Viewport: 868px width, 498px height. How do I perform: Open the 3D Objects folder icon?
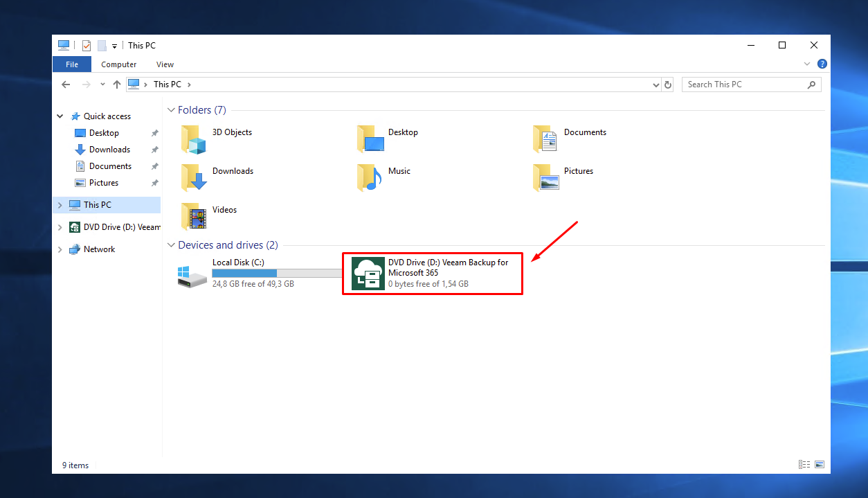194,139
